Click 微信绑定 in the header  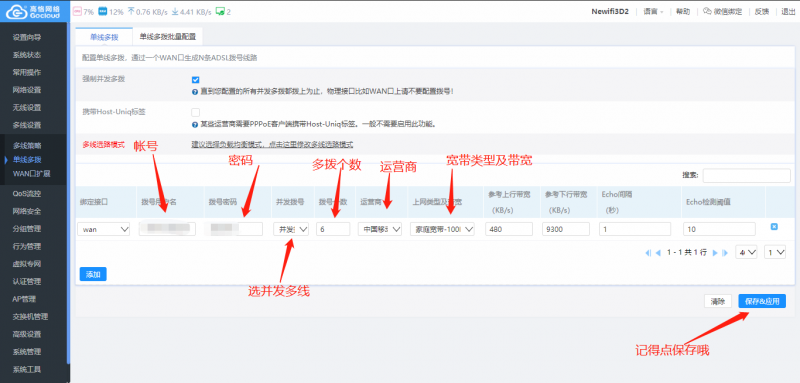(x=728, y=11)
